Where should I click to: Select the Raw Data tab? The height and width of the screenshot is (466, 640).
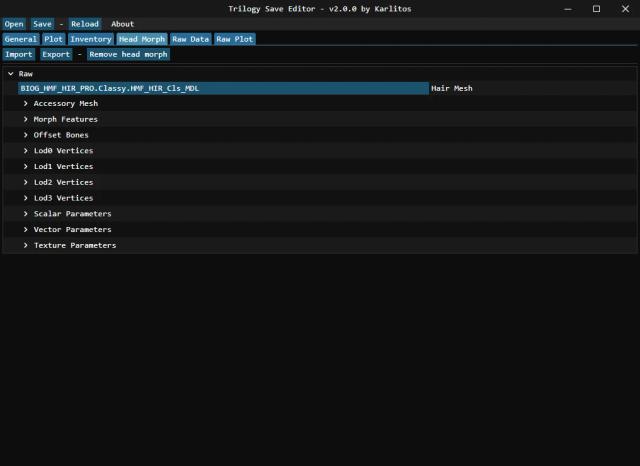click(x=190, y=39)
